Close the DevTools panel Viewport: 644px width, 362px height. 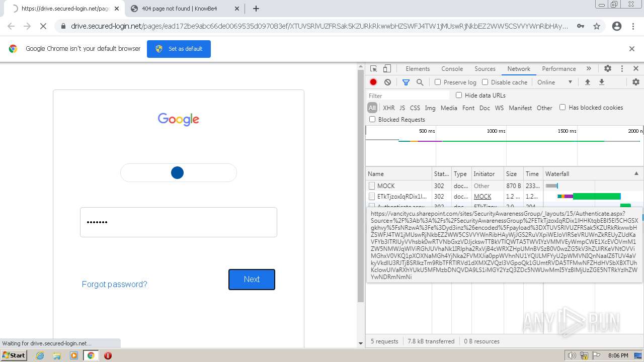[x=636, y=68]
